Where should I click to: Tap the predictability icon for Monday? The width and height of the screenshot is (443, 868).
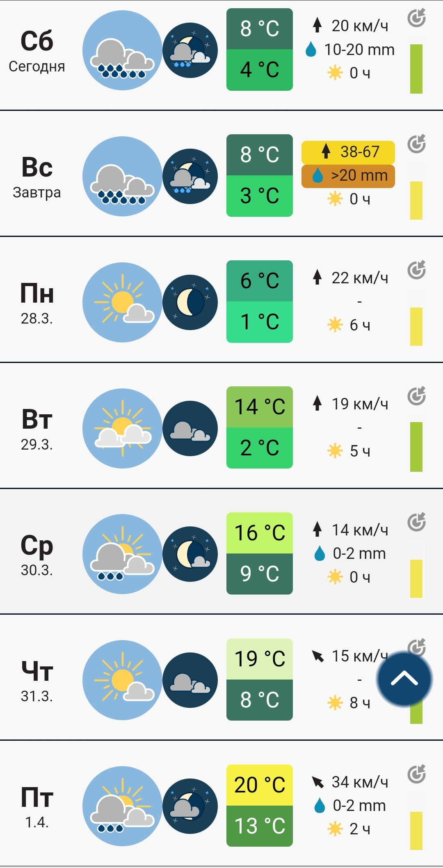click(x=416, y=270)
